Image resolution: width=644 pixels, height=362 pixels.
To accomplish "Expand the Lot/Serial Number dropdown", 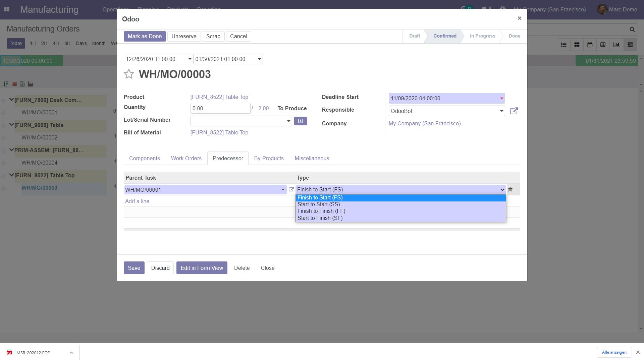I will click(288, 121).
